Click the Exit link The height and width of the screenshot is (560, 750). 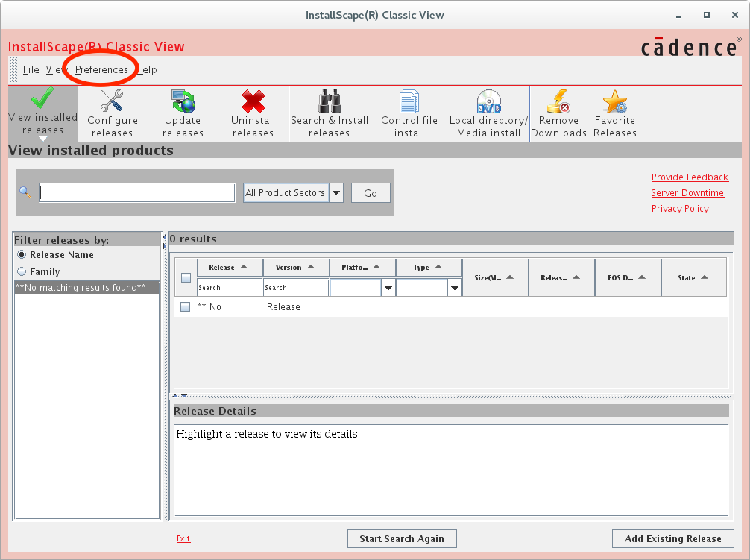tap(183, 538)
